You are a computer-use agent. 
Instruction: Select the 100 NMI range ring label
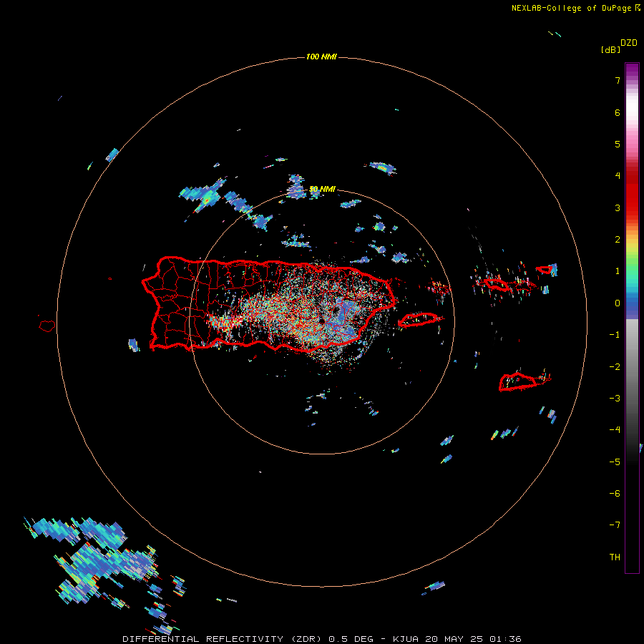[321, 57]
